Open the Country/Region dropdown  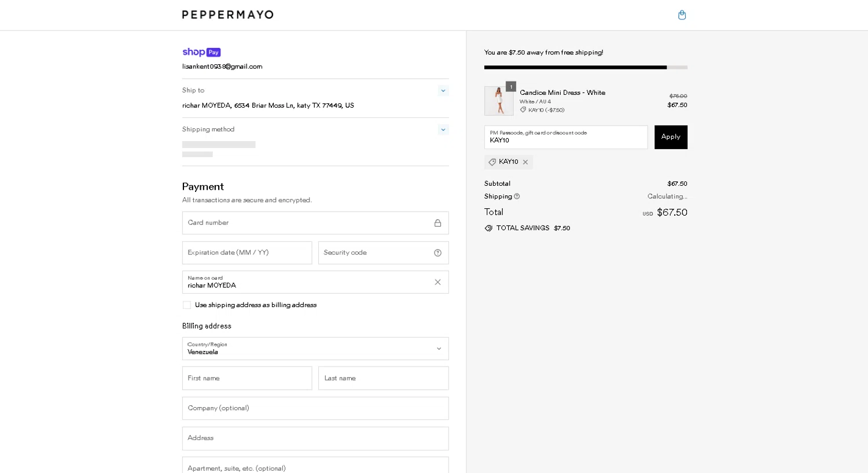pyautogui.click(x=315, y=349)
